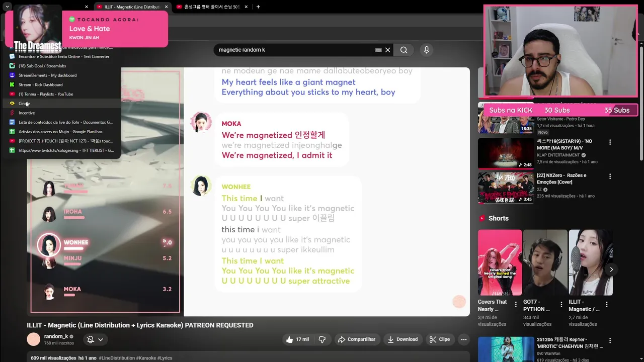The width and height of the screenshot is (644, 362).
Task: Open SISTAR19 NO MORE video thumbnail
Action: pos(506,153)
